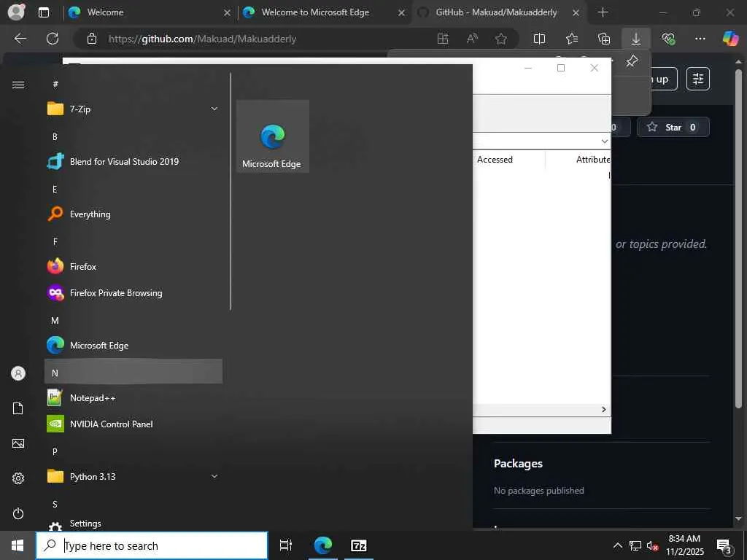Open network icon in system tray

635,545
